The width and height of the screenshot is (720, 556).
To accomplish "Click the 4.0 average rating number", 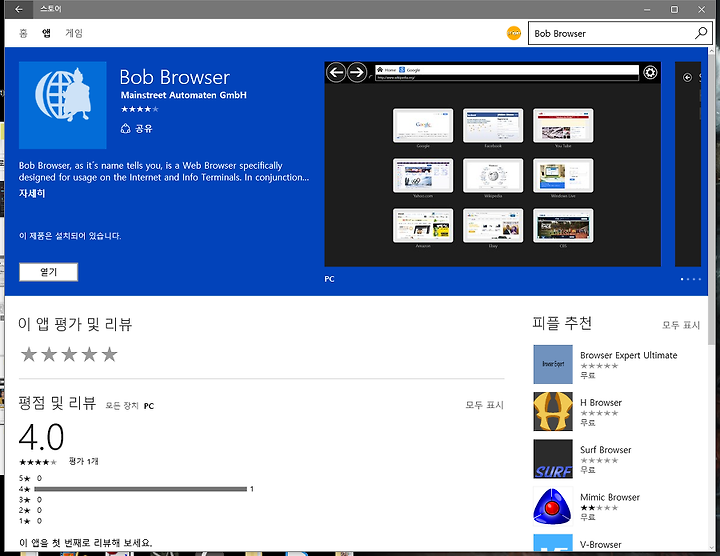I will click(41, 437).
